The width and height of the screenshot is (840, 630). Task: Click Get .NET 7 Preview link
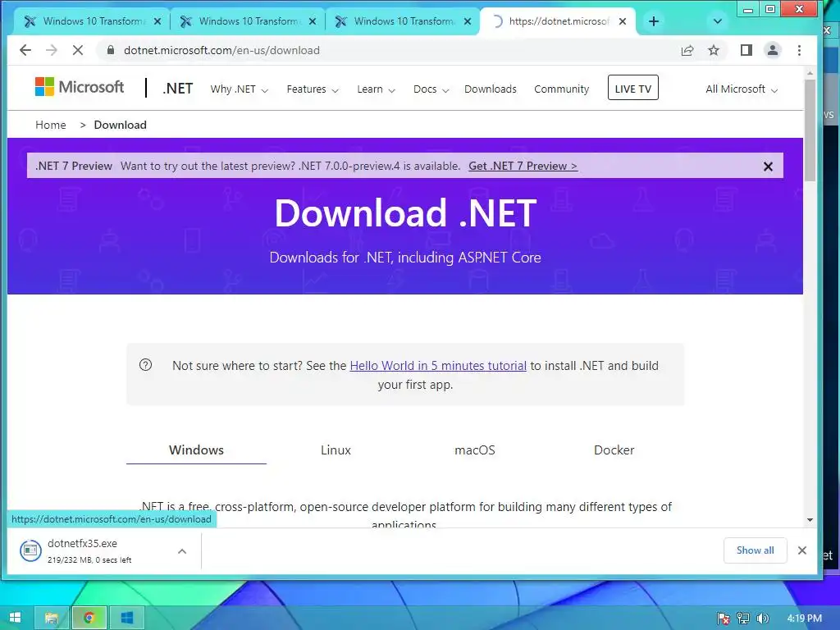pos(523,166)
